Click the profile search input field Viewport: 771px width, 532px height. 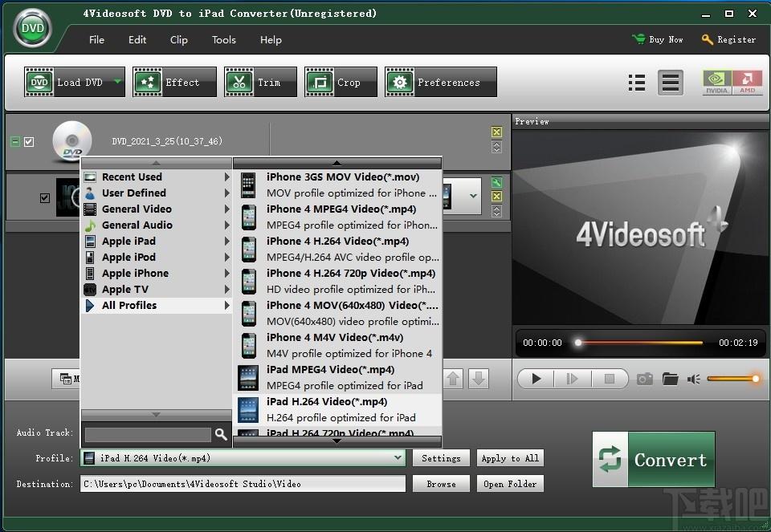coord(148,435)
